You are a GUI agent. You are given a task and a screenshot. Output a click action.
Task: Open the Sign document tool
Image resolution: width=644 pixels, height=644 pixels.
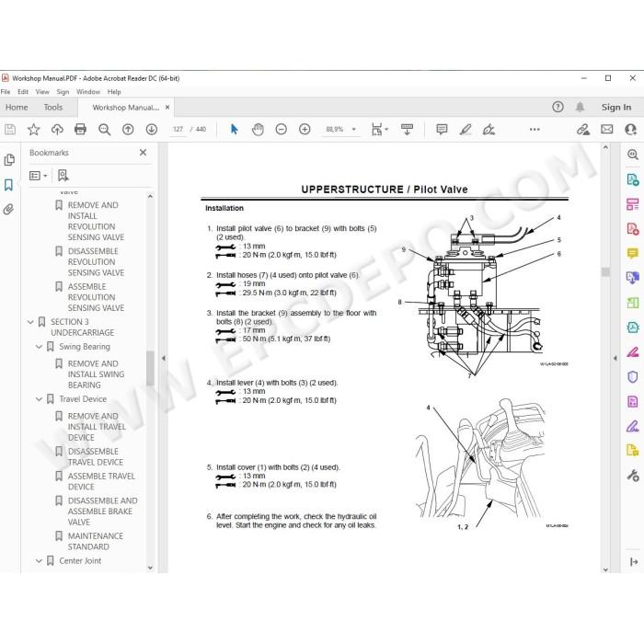[x=489, y=130]
